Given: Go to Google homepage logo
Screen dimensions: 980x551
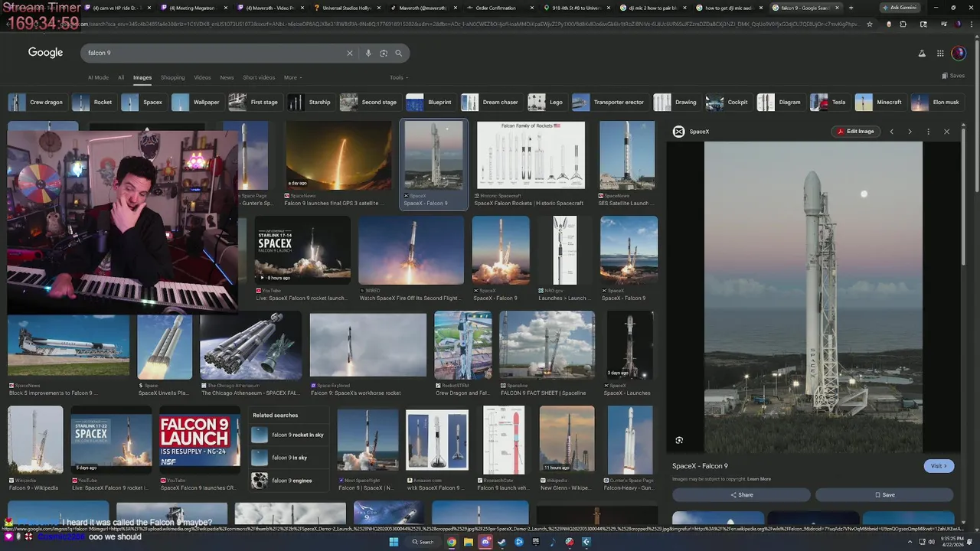Looking at the screenshot, I should click(x=46, y=53).
